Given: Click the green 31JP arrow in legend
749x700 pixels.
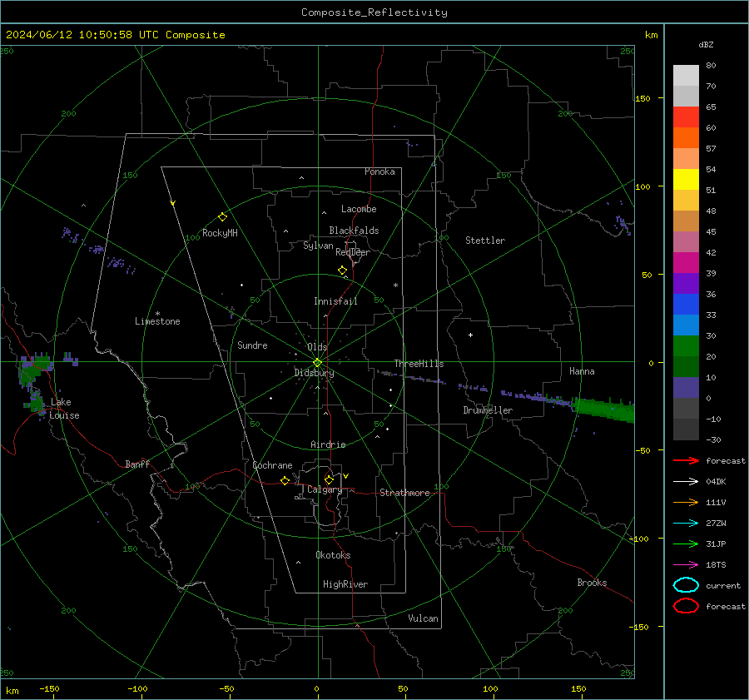Looking at the screenshot, I should pos(686,544).
